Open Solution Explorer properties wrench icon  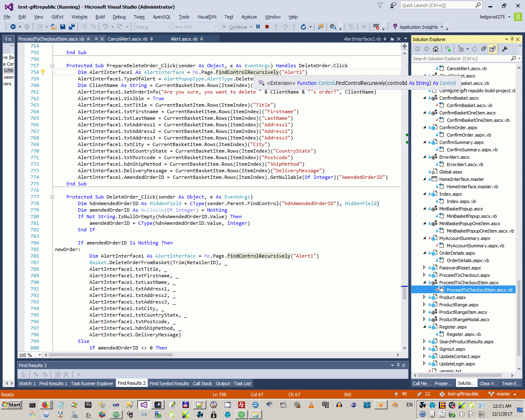pos(505,49)
